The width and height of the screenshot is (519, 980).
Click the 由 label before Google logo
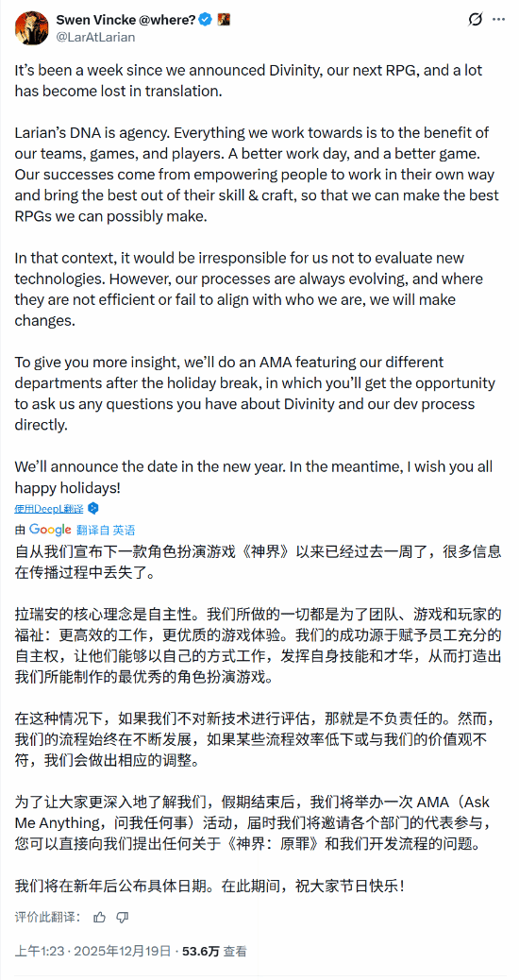(x=21, y=530)
